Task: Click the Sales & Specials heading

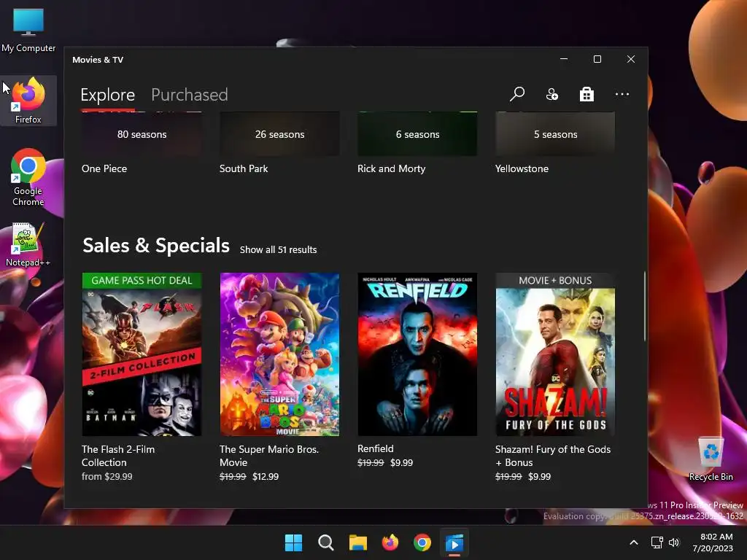Action: pos(156,246)
